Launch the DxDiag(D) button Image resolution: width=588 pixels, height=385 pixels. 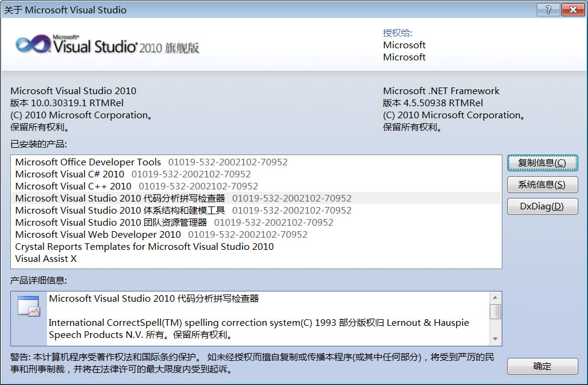click(x=542, y=206)
